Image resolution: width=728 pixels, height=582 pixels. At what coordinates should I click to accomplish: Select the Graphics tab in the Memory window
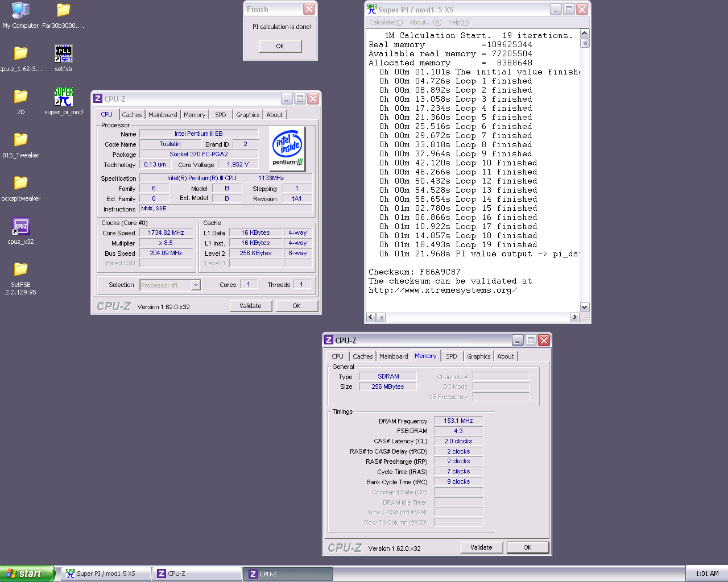[x=479, y=356]
